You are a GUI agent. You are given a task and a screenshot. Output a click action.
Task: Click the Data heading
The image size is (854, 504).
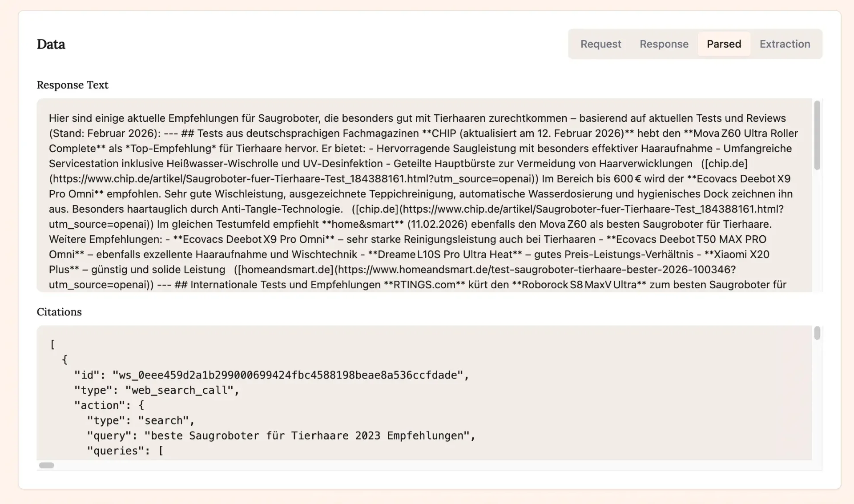(51, 44)
